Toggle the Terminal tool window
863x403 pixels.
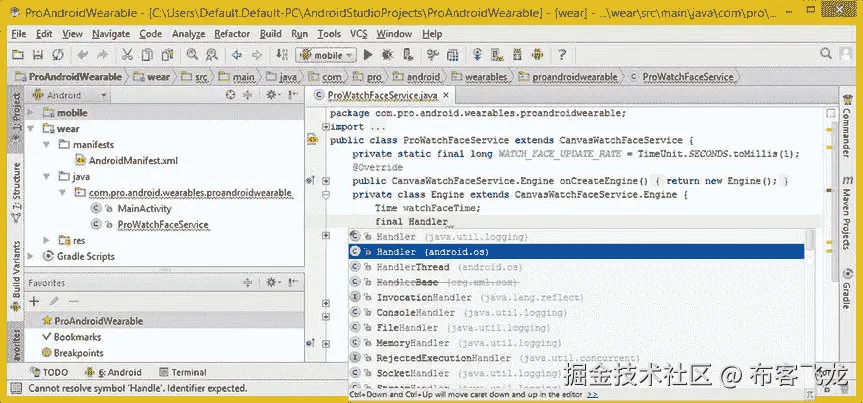[x=183, y=372]
